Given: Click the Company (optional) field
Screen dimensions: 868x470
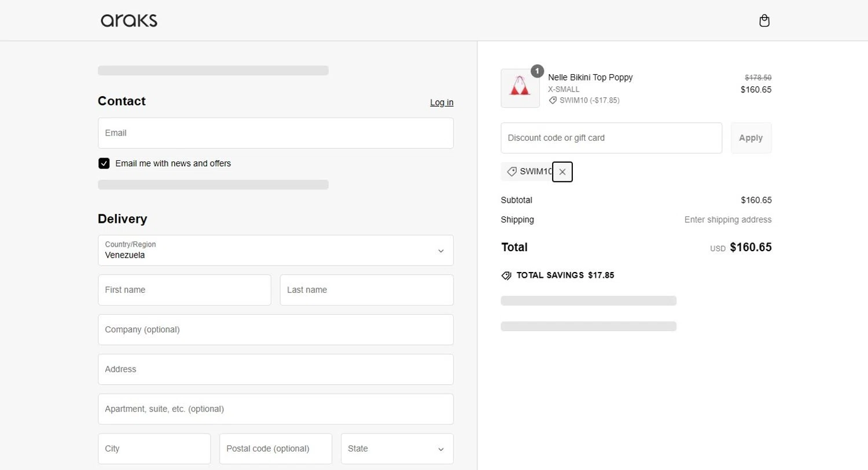Looking at the screenshot, I should [x=275, y=329].
